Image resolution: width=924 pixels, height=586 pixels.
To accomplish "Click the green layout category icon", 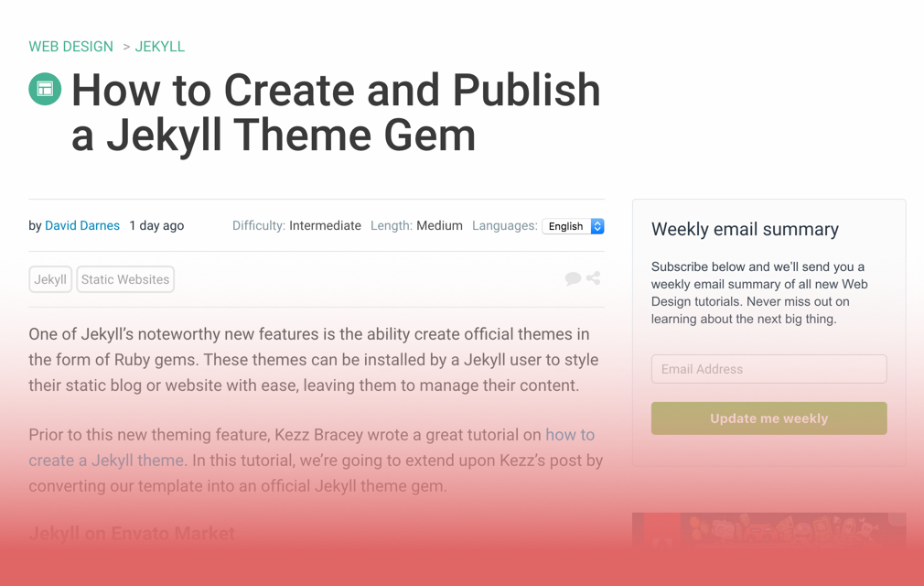I will click(45, 89).
